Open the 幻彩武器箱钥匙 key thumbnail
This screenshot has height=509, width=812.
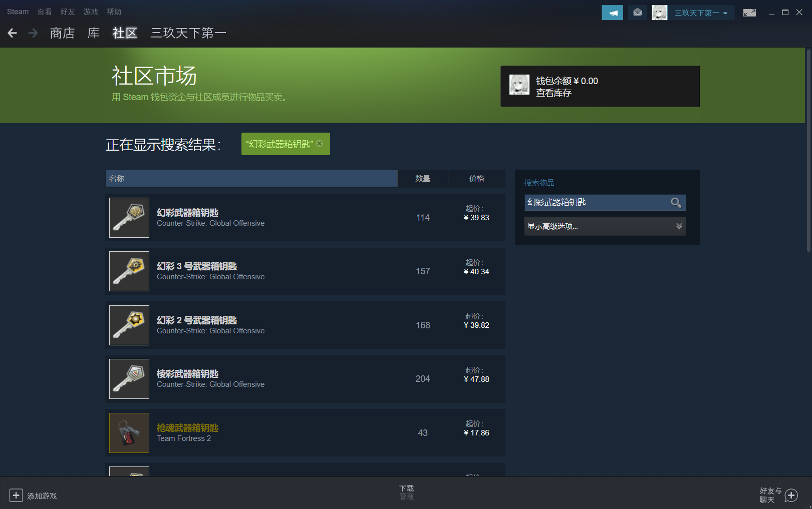129,218
